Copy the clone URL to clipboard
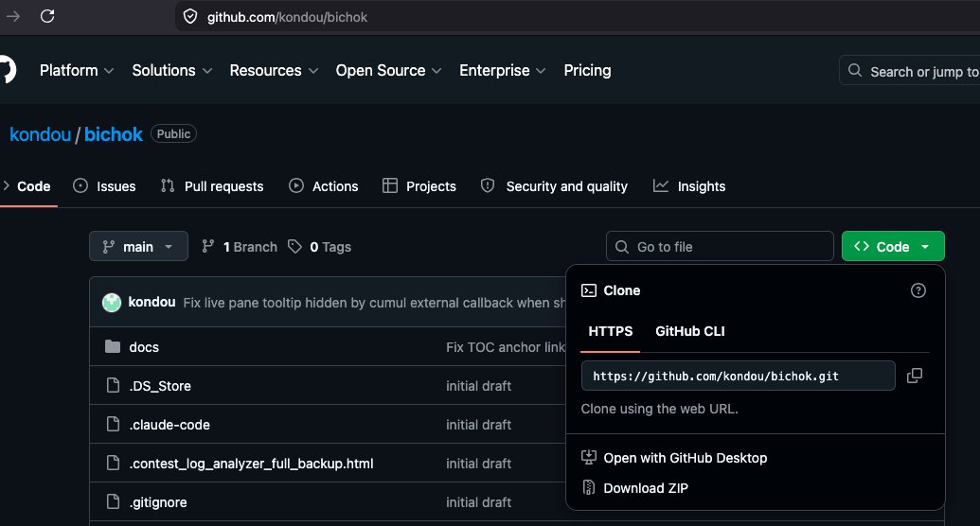980x526 pixels. (915, 376)
